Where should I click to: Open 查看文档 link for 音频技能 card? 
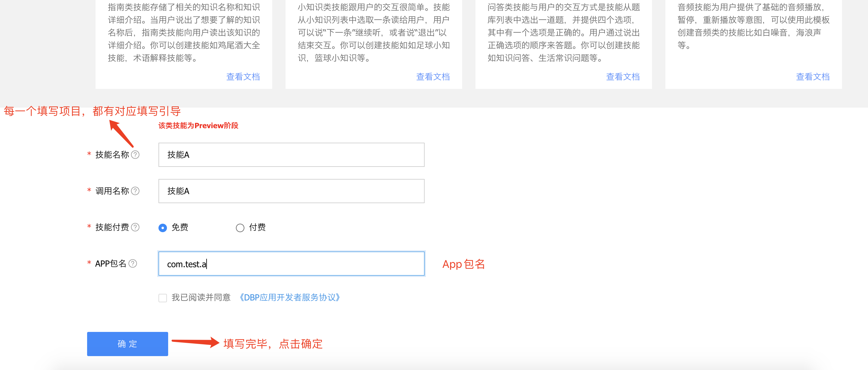[813, 77]
